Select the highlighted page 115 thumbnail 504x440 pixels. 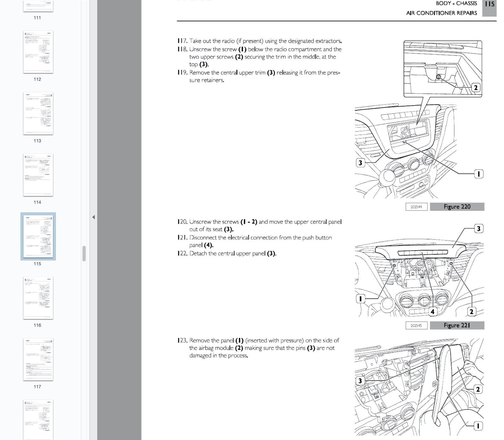tap(38, 236)
